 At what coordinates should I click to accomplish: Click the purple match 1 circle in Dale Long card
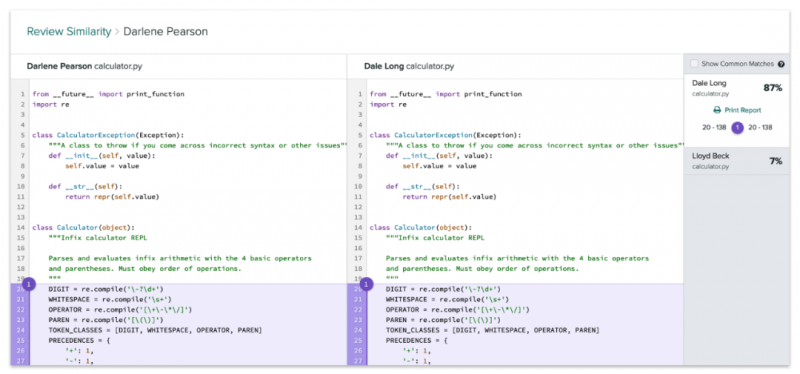click(737, 128)
